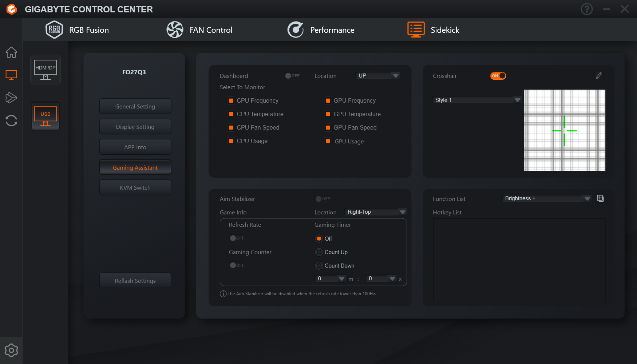Open the update sync icon
Screen dimensions: 637x364
coord(11,120)
